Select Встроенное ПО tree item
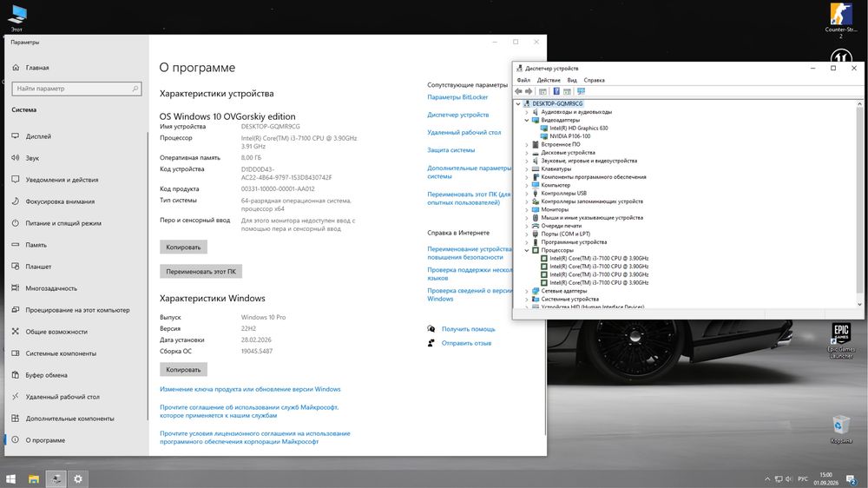The image size is (868, 488). 560,144
